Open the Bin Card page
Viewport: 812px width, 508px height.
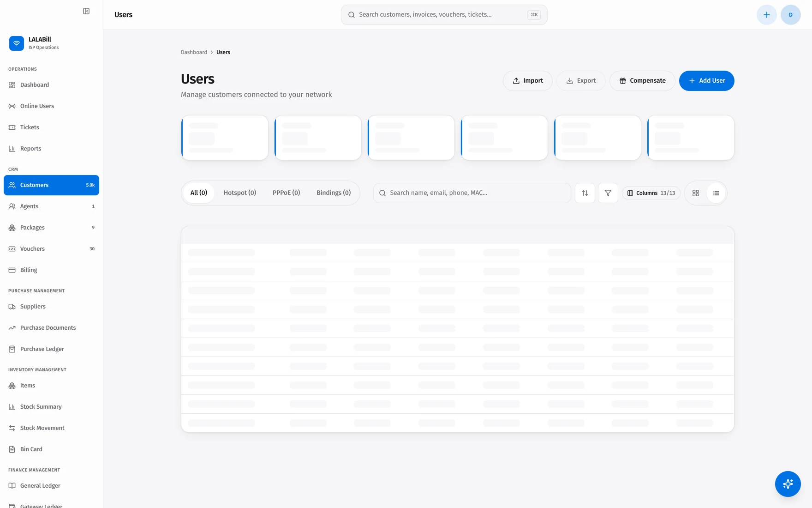pos(51,449)
